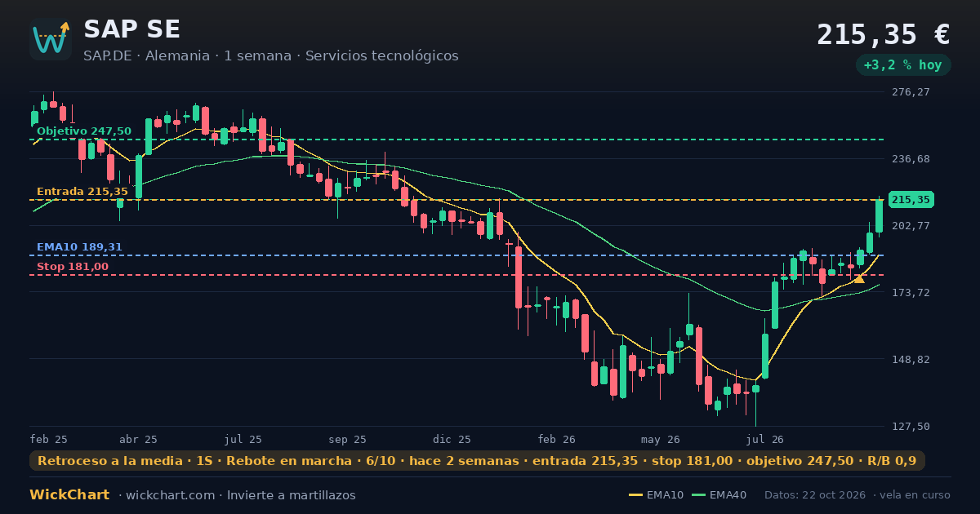Click the 127,50 axis value
The width and height of the screenshot is (980, 514).
911,427
